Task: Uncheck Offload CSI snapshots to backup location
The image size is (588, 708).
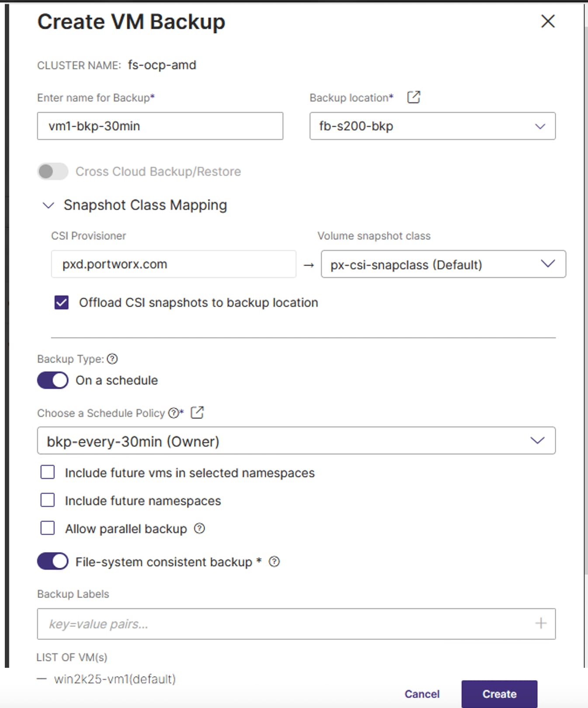Action: click(61, 302)
